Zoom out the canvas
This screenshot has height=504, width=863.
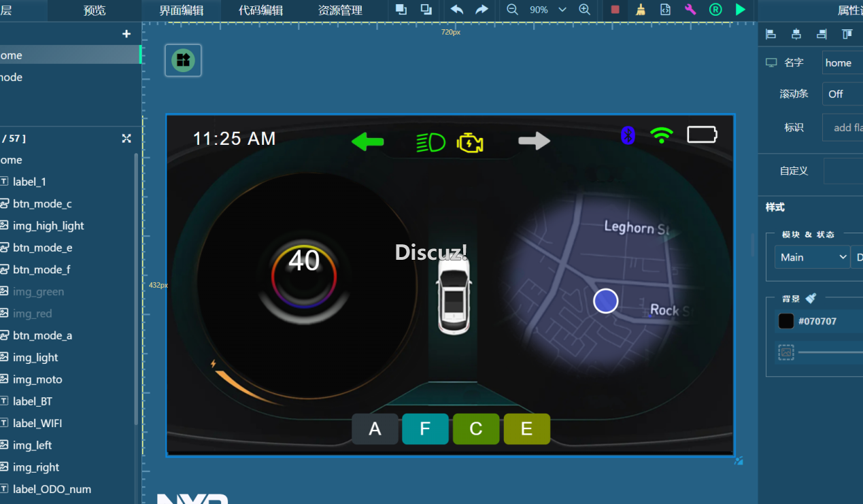[512, 10]
